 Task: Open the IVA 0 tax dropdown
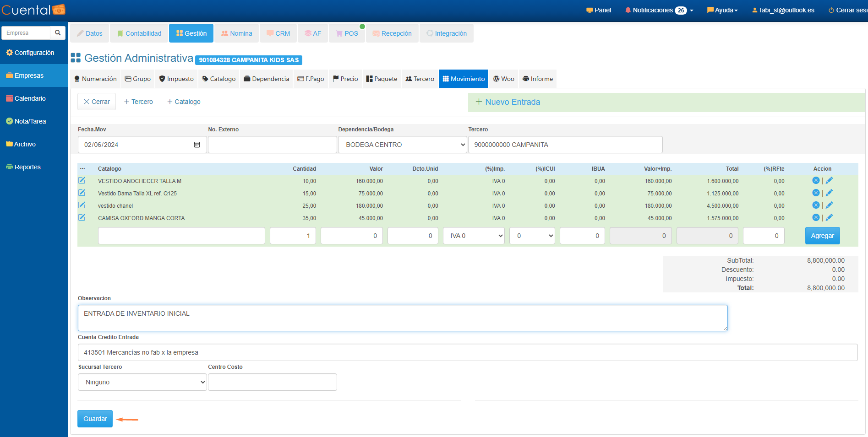click(474, 236)
